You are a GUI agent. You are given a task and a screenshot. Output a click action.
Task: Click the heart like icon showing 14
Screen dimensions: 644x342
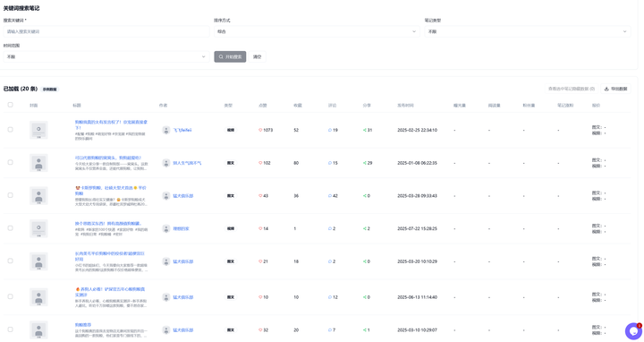pyautogui.click(x=260, y=228)
